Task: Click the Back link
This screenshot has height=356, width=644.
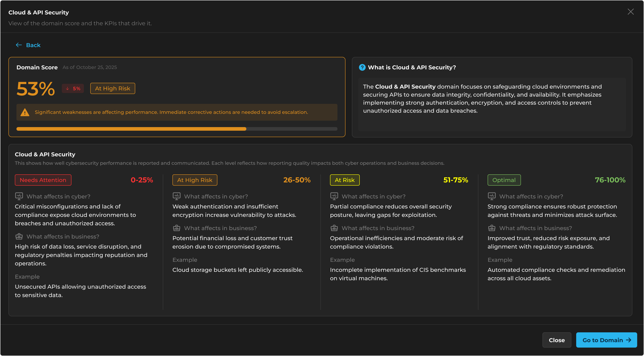Action: click(33, 45)
